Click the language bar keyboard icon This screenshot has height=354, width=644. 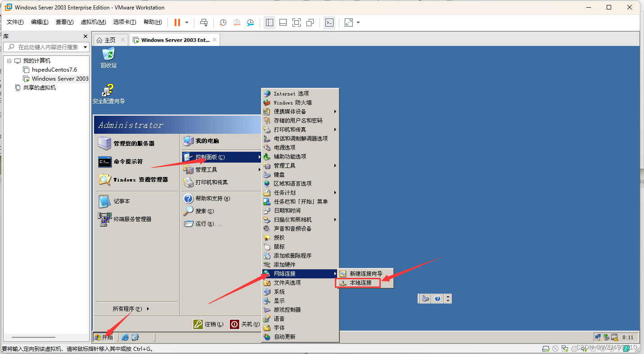click(425, 298)
